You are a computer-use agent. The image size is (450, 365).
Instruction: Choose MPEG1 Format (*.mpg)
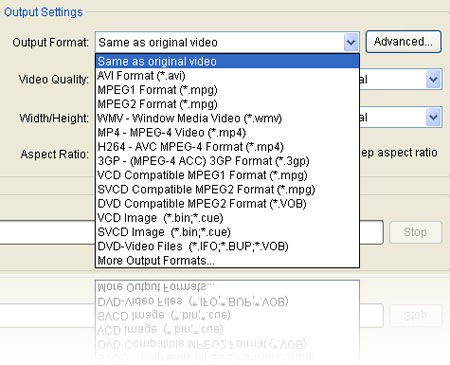point(227,90)
